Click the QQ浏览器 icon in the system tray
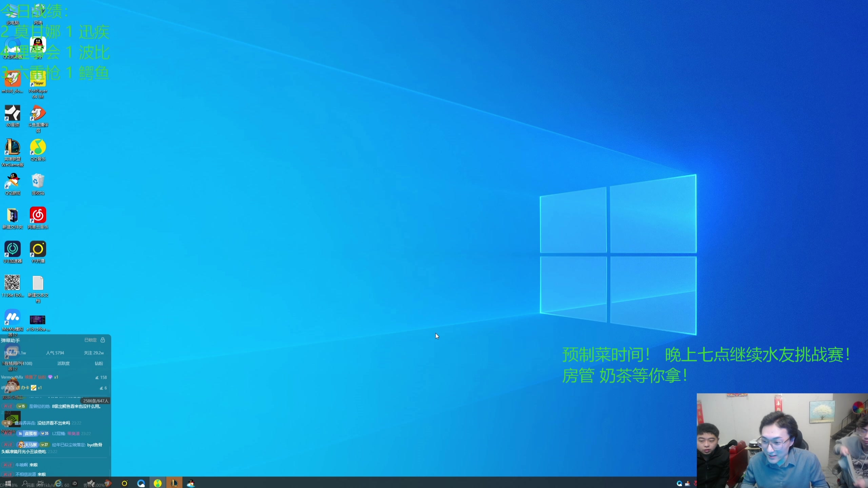 tap(679, 484)
